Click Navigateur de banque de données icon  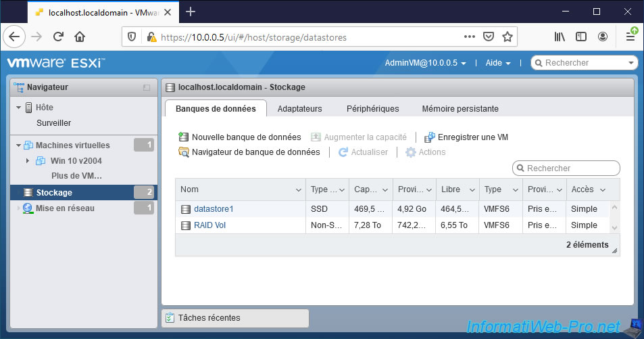184,152
